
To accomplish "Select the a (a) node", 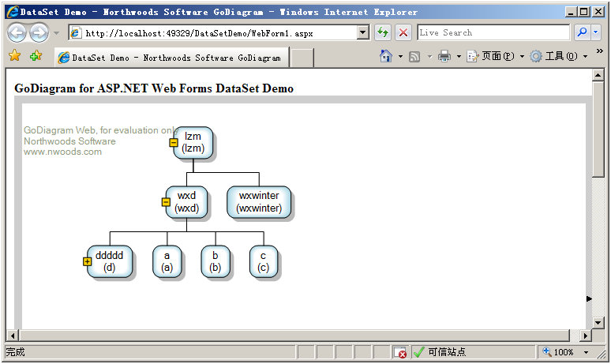I will tap(167, 261).
